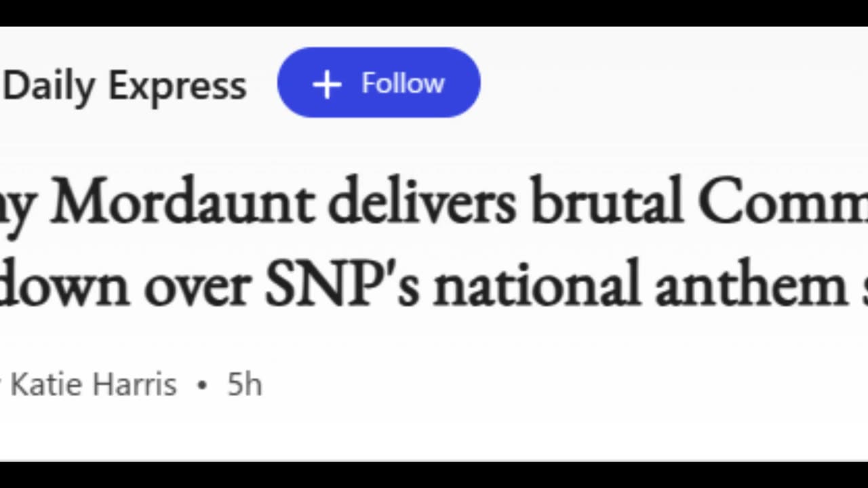
Task: Click the plus icon on Follow button
Action: [x=327, y=84]
